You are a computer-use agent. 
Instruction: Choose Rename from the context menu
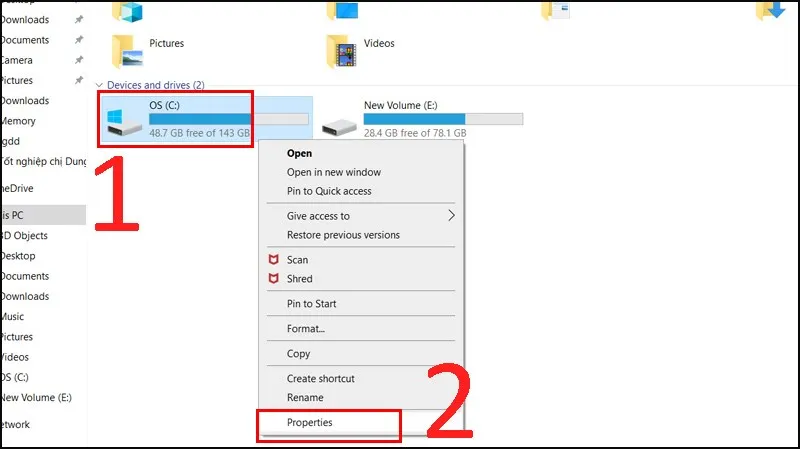point(305,398)
